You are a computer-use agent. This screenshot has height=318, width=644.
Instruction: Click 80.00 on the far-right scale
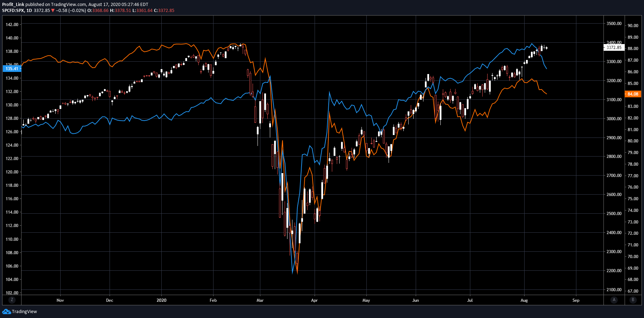pyautogui.click(x=633, y=141)
